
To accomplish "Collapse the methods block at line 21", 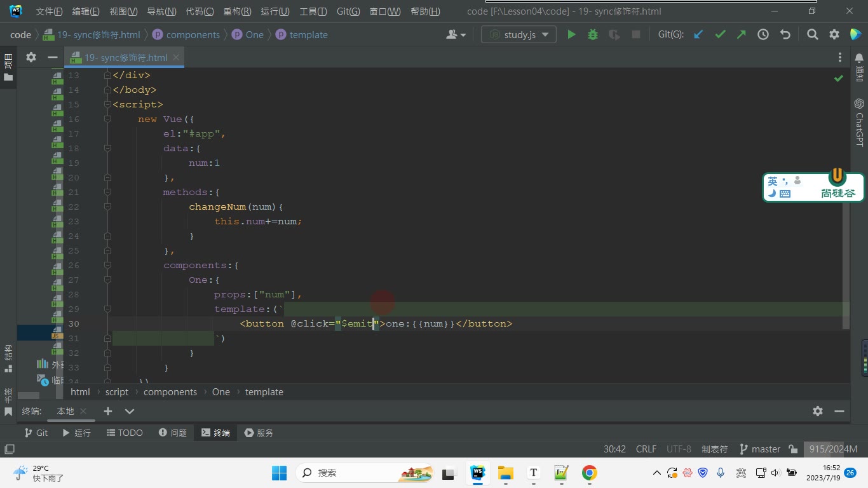I will [x=107, y=192].
